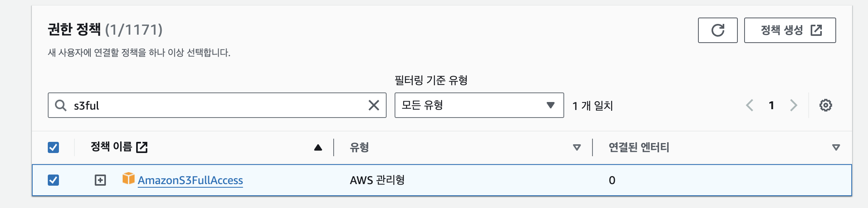Click the s3ful search input field
The height and width of the screenshot is (208, 868).
(215, 105)
